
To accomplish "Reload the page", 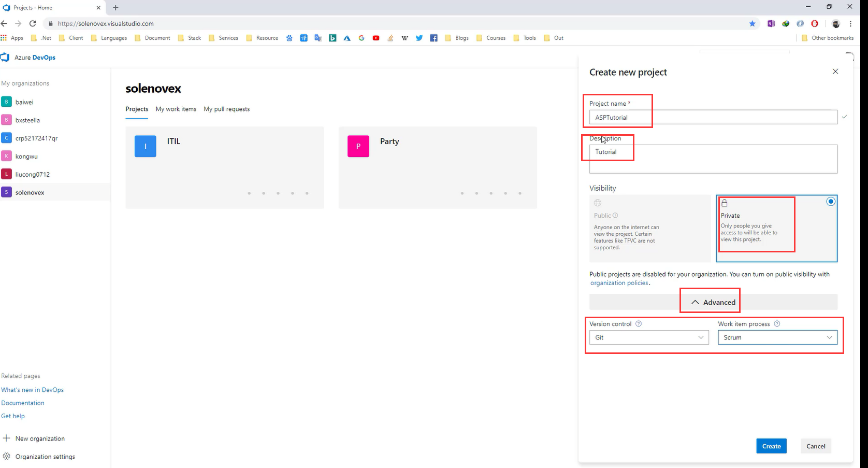I will [33, 23].
